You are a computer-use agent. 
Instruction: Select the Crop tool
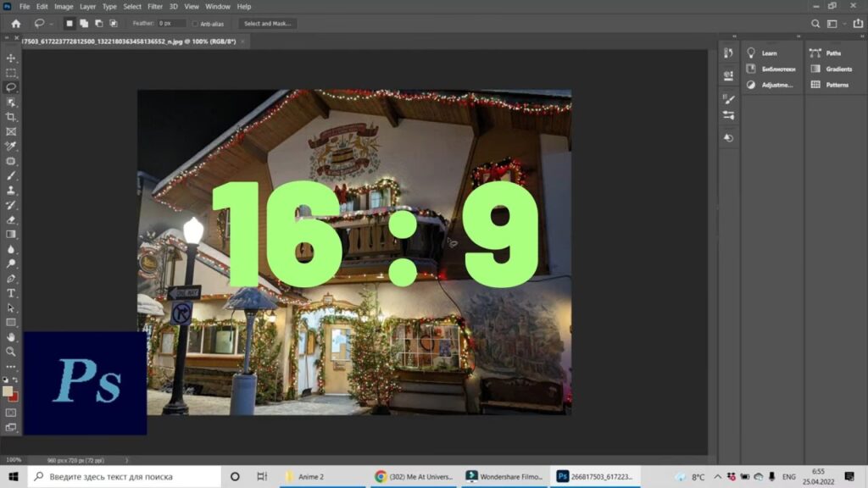click(x=11, y=117)
